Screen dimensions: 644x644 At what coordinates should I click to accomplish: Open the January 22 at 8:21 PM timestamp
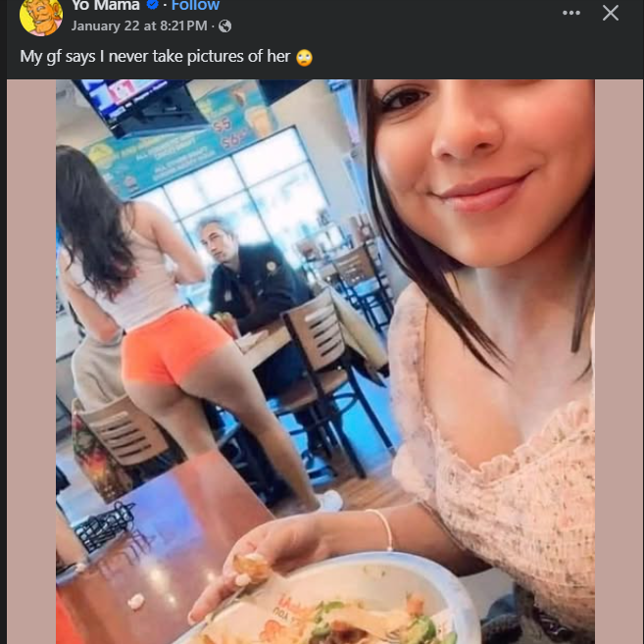[139, 25]
